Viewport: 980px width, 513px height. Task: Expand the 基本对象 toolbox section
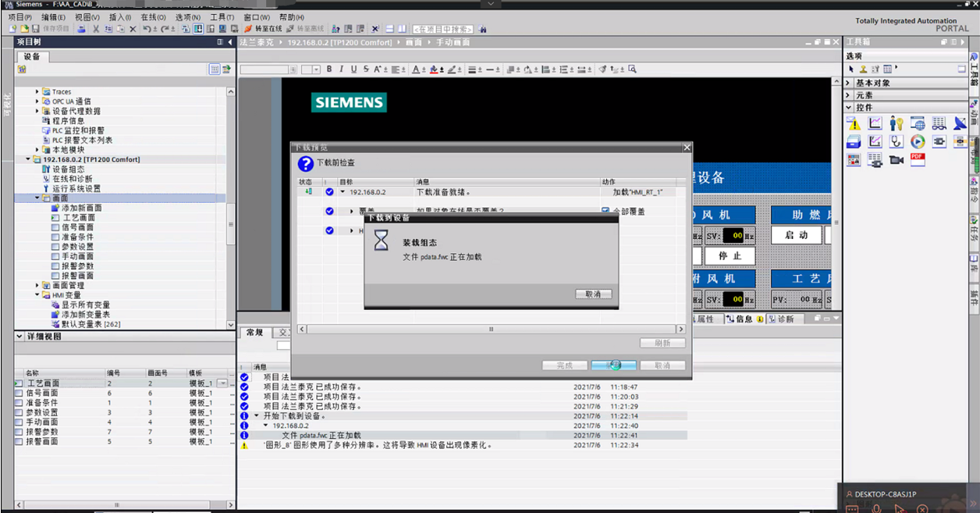pyautogui.click(x=849, y=83)
